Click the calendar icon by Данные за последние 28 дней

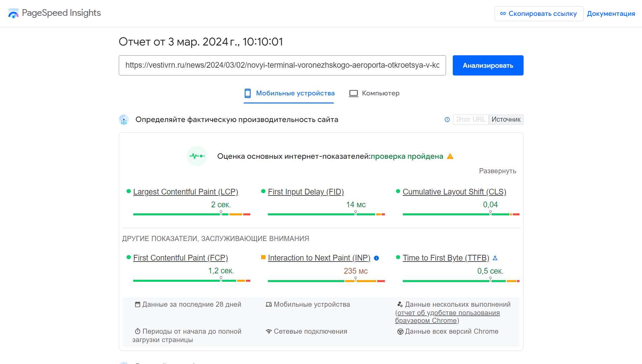tap(137, 304)
